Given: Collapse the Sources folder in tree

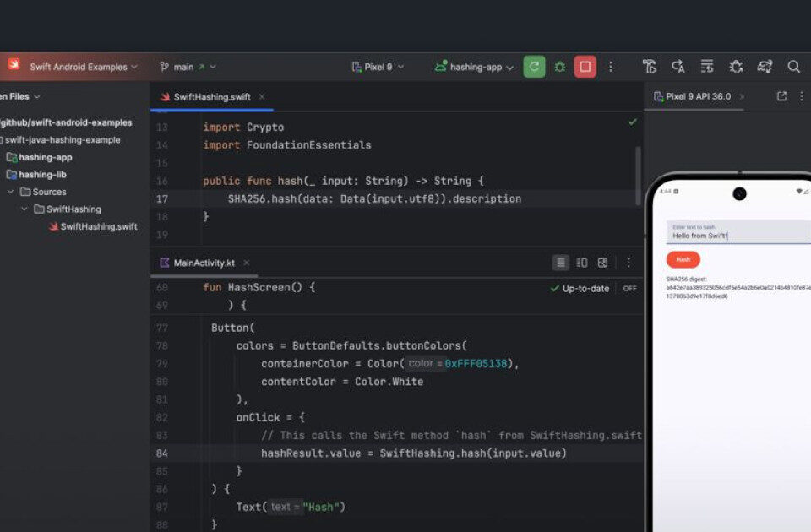Looking at the screenshot, I should click(11, 192).
